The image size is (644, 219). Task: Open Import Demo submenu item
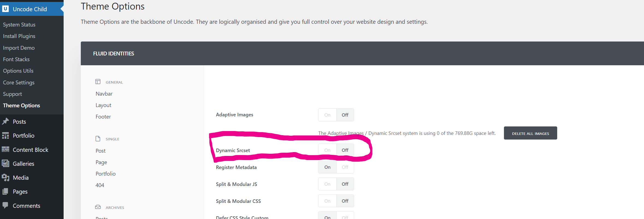19,48
